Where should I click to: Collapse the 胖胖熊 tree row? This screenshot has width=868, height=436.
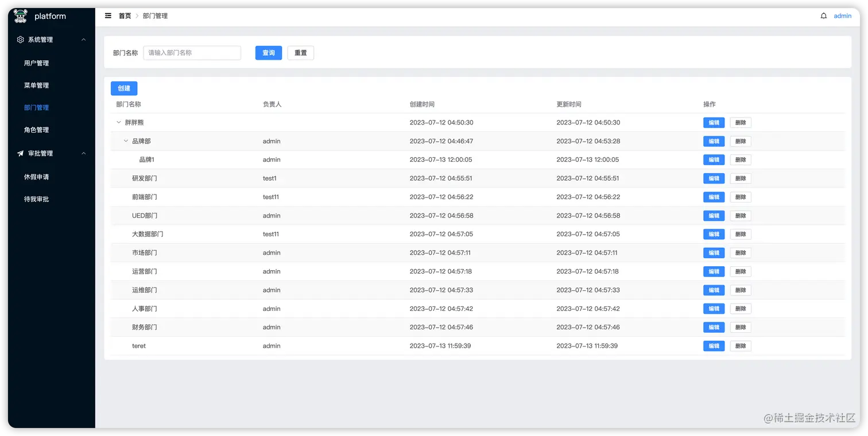point(119,122)
